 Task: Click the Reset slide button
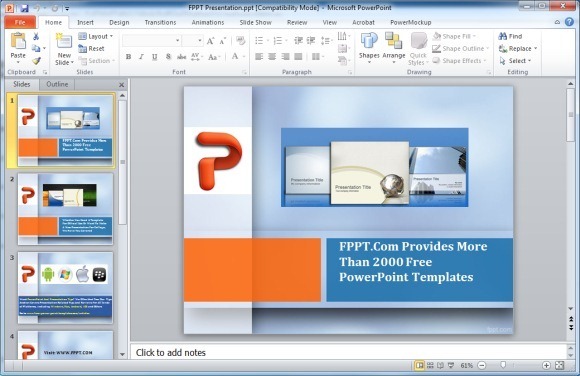tap(91, 48)
